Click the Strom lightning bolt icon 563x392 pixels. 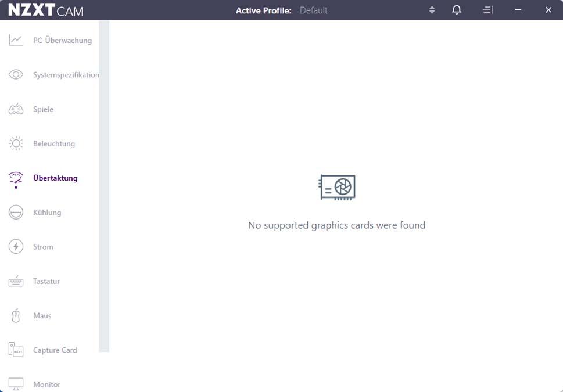pos(16,247)
